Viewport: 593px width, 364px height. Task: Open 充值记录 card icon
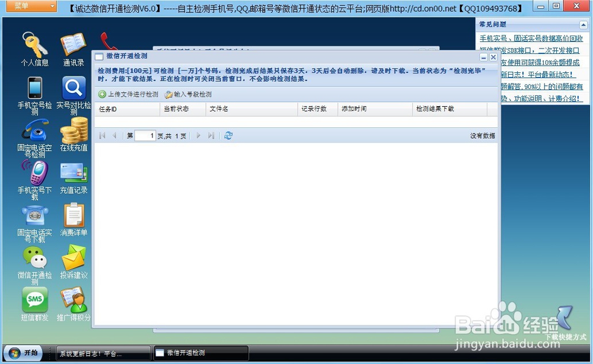coord(74,173)
